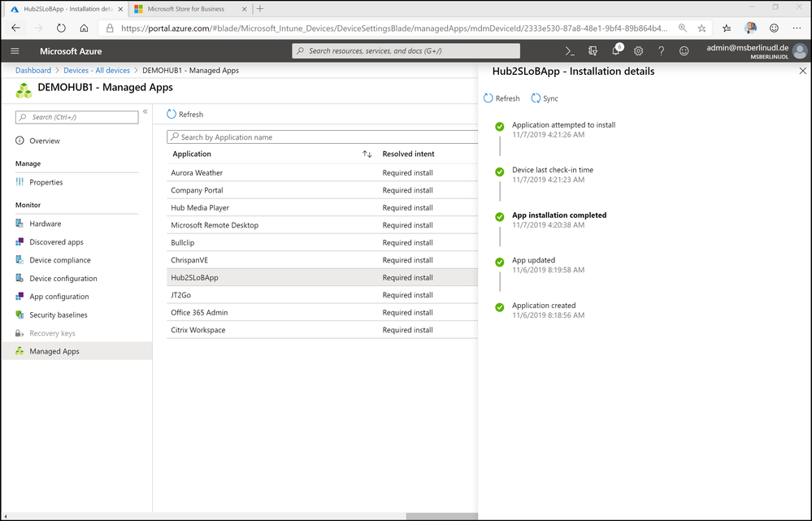This screenshot has height=521, width=812.
Task: Select Managed Apps in the left menu
Action: point(76,351)
